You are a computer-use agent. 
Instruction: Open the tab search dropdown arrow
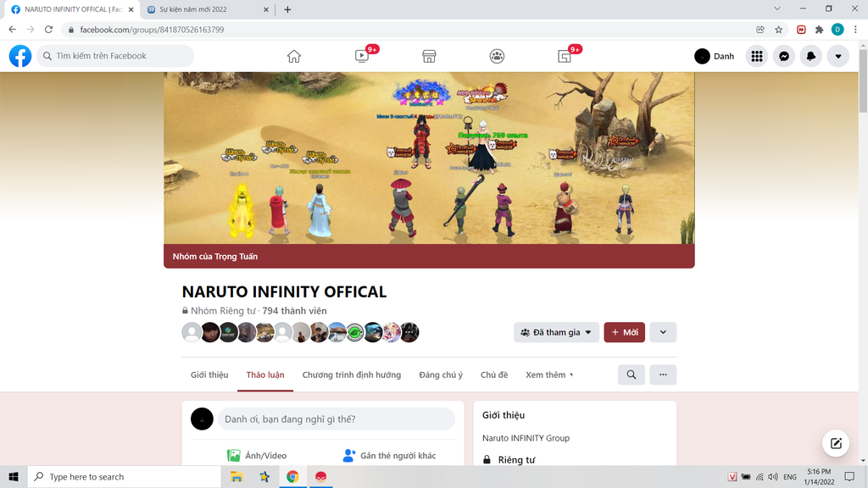777,8
